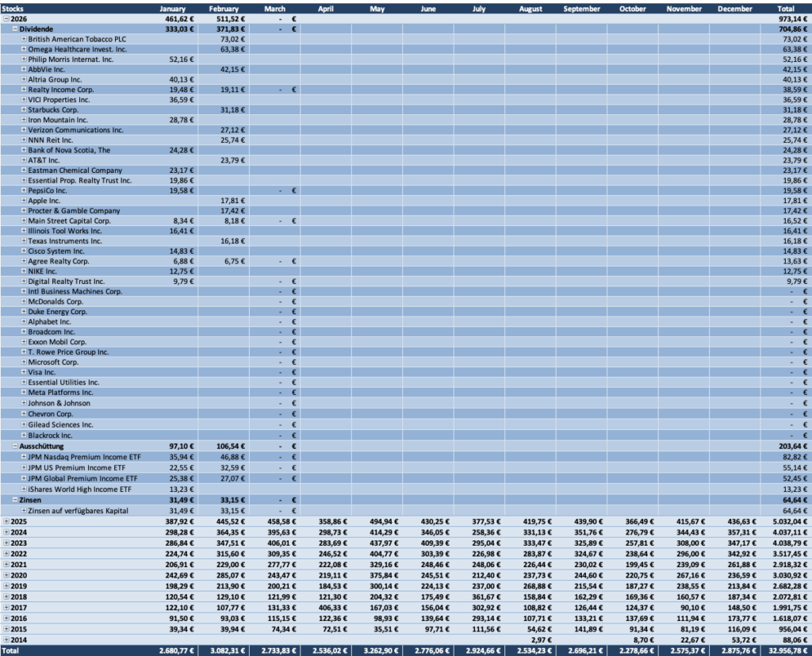
Task: Expand the Realty Income Corp. entry
Action: (23, 90)
